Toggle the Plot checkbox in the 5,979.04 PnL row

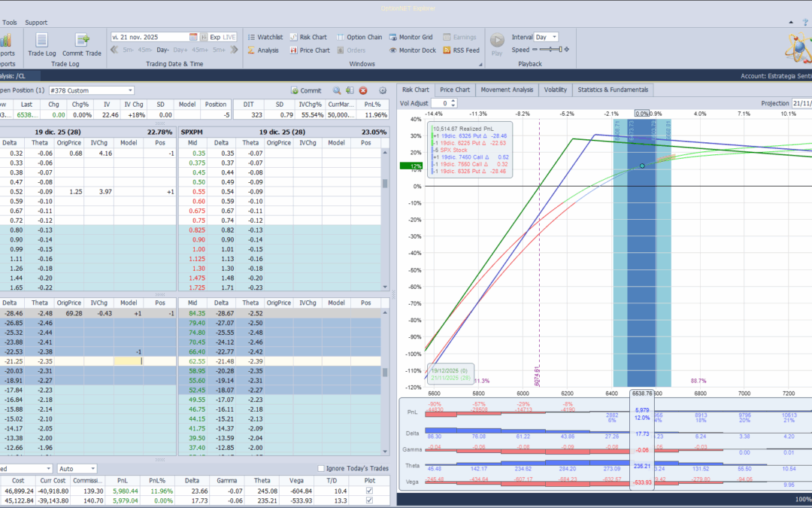369,500
